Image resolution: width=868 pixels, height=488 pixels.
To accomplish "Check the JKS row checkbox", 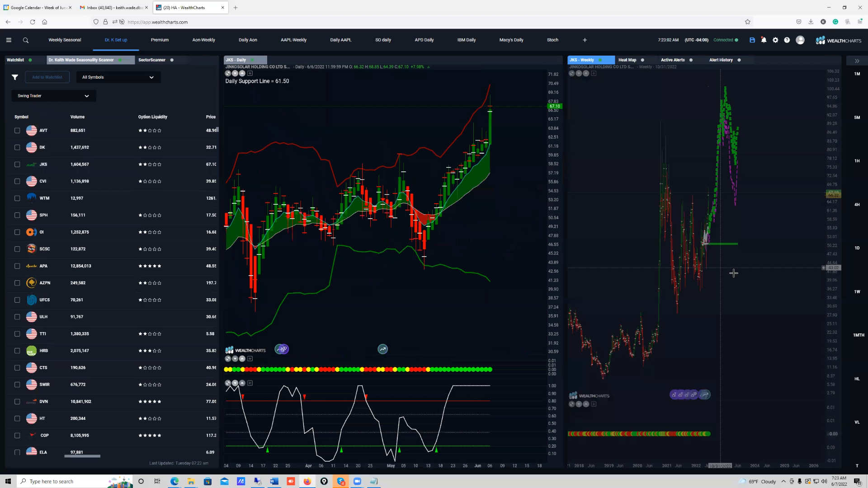I will (x=17, y=164).
